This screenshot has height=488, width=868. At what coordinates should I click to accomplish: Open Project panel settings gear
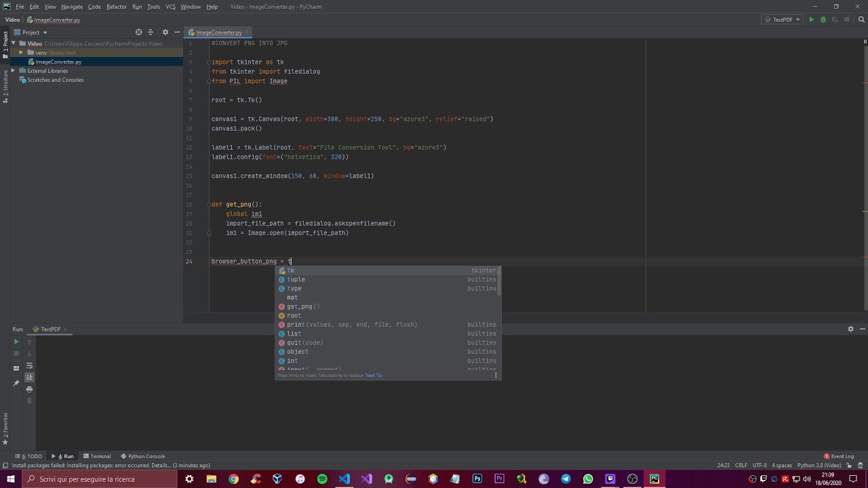(x=165, y=32)
